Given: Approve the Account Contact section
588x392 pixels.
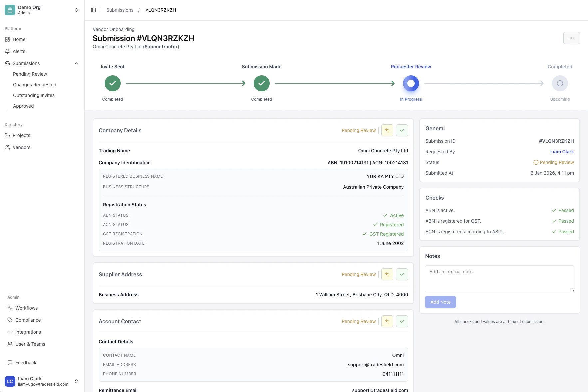Looking at the screenshot, I should coord(402,321).
